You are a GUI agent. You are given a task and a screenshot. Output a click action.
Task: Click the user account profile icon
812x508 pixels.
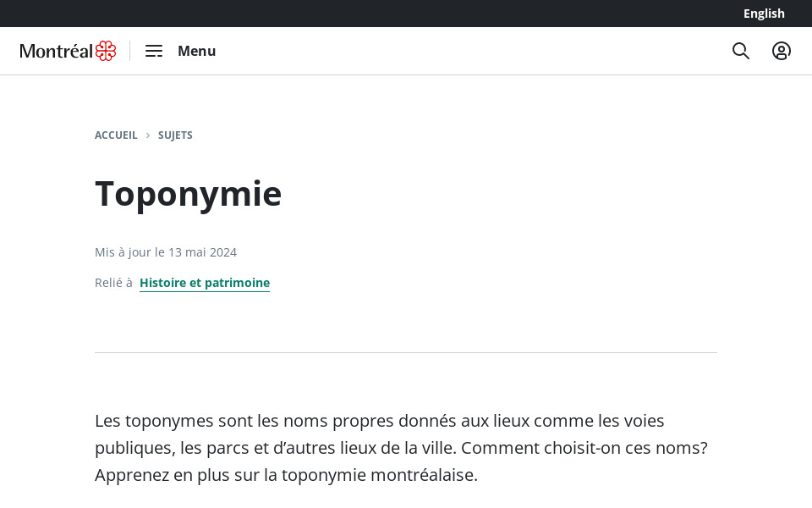point(782,51)
